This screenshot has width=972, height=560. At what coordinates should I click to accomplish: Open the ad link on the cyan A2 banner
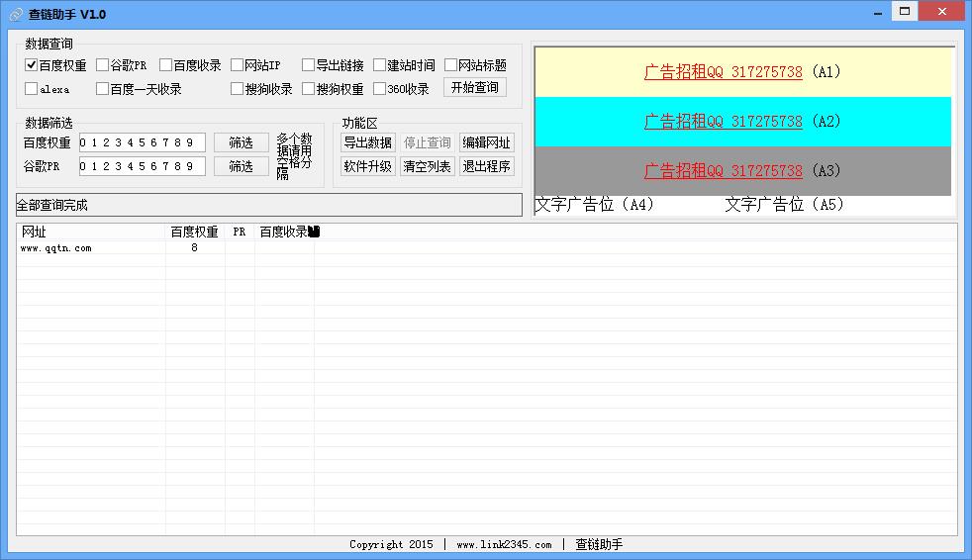coord(723,122)
